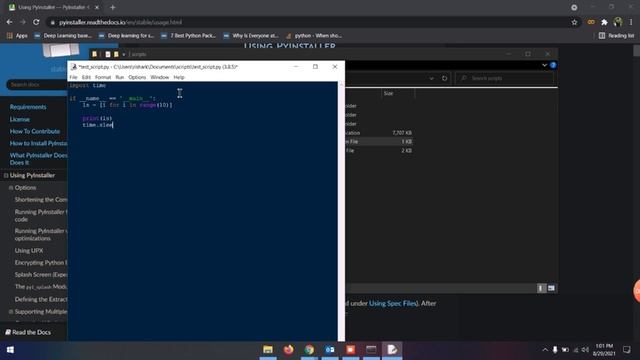Open the Chrome extensions puzzle icon

tap(604, 22)
